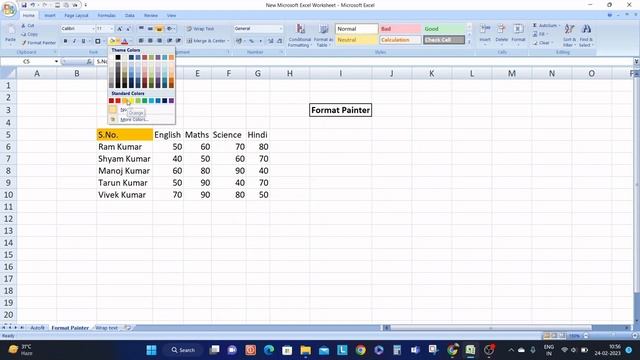The image size is (640, 360).
Task: Select the Wrap text sheet tab
Action: [x=107, y=328]
